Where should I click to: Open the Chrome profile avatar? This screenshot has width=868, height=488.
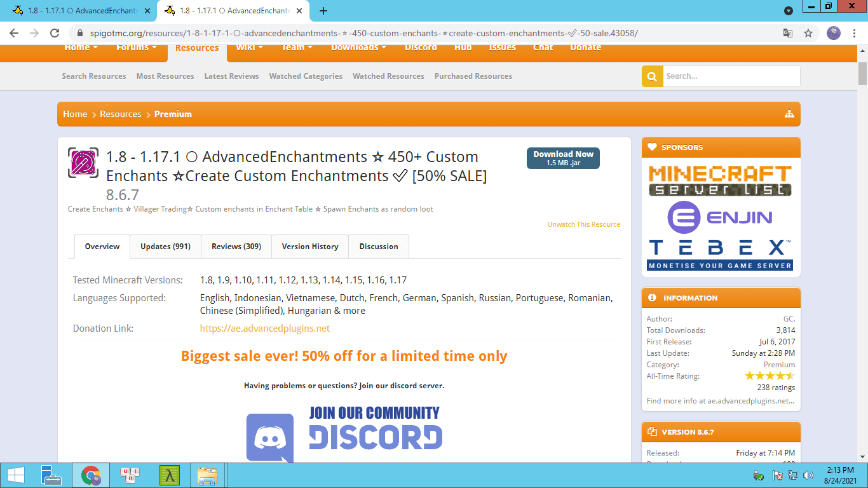click(834, 33)
